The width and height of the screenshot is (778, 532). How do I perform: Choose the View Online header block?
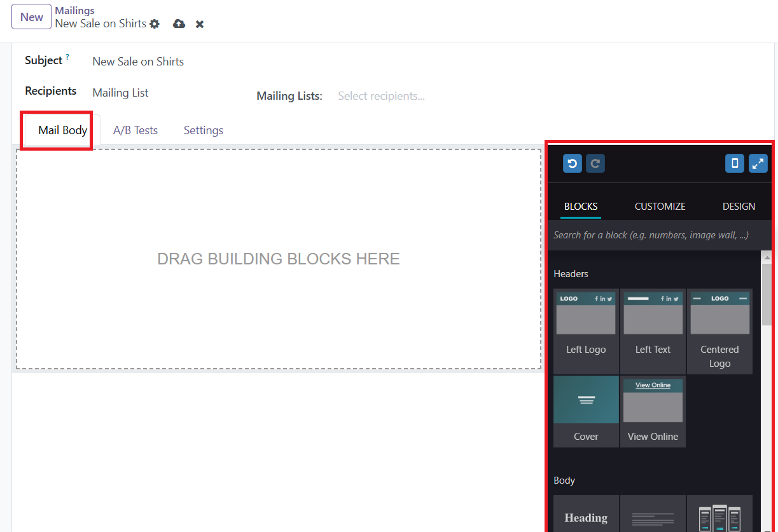coord(653,411)
